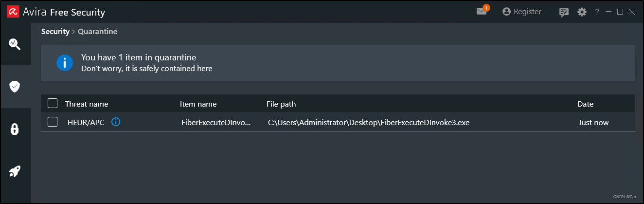644x204 pixels.
Task: Show threat info for HEUR/APC
Action: tap(116, 122)
